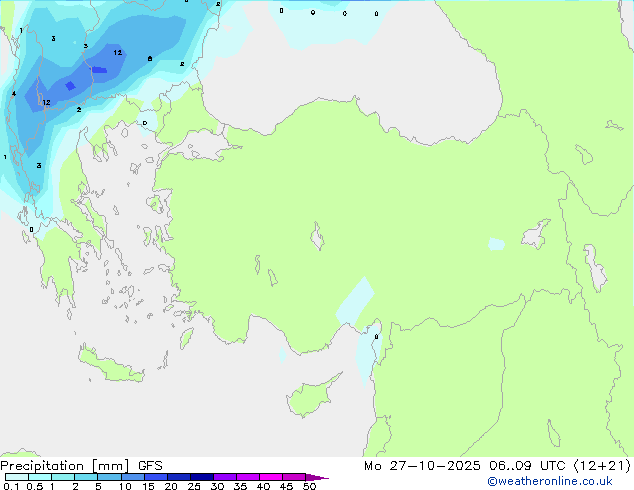Click the 10–15 mm legend swatch
634x490 pixels.
(133, 477)
